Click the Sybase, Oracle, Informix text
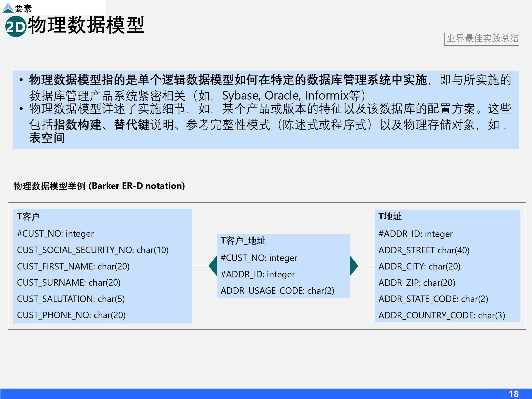The height and width of the screenshot is (399, 532). click(285, 96)
